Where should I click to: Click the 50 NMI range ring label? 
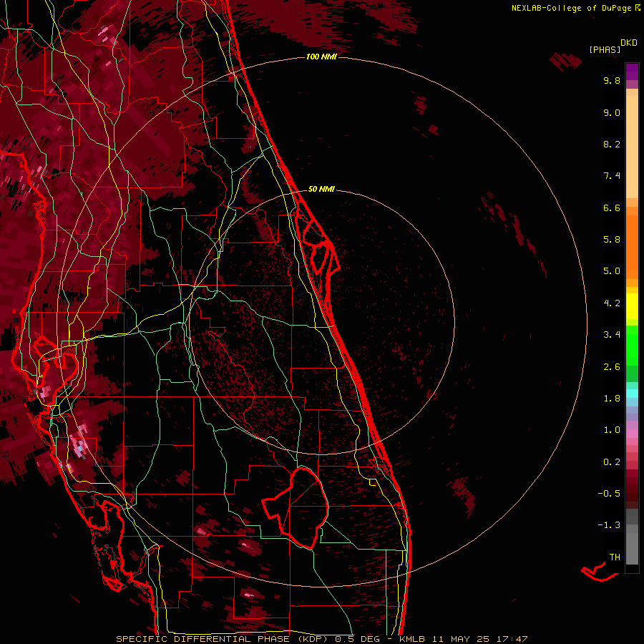click(321, 189)
